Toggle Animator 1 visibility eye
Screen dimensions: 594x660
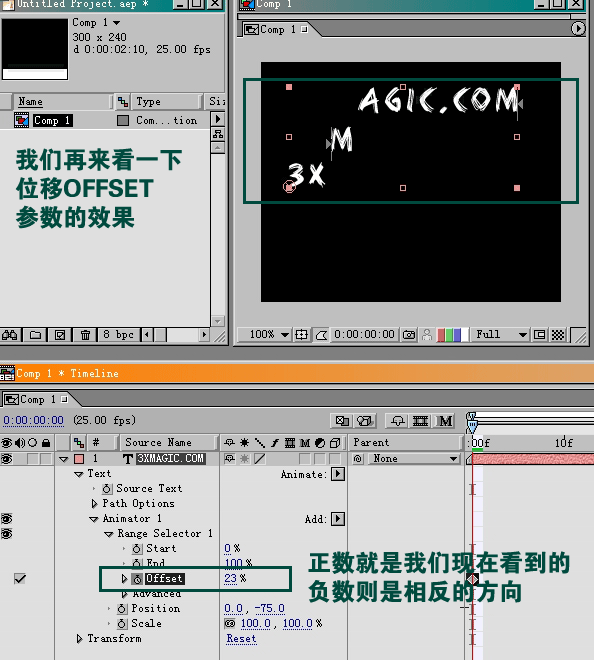click(x=6, y=519)
